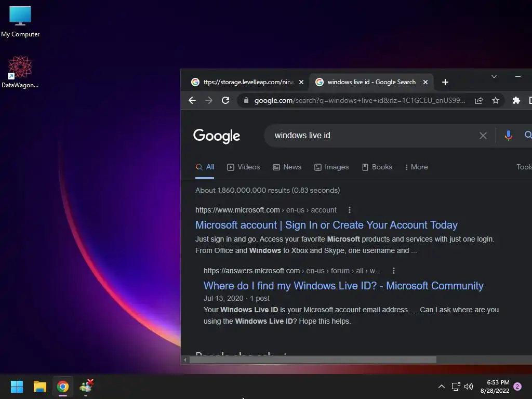
Task: Click the horizontal scrollbar thumb
Action: click(x=313, y=360)
